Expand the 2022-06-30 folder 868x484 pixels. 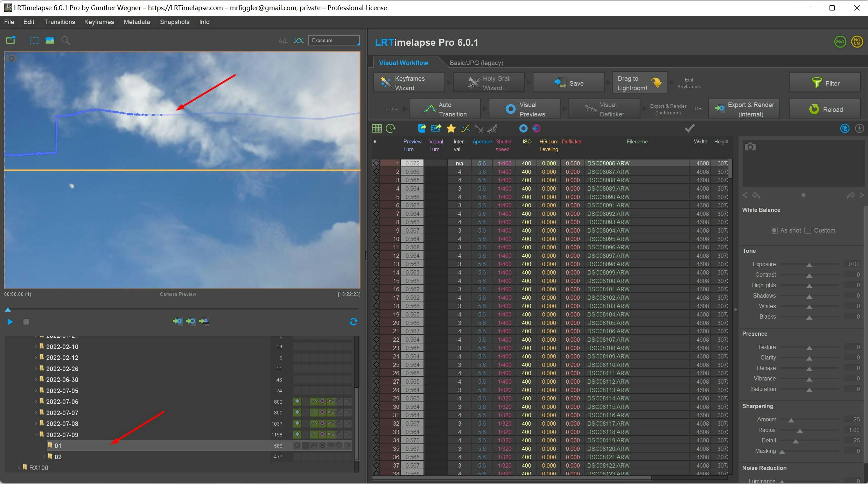[x=36, y=379]
